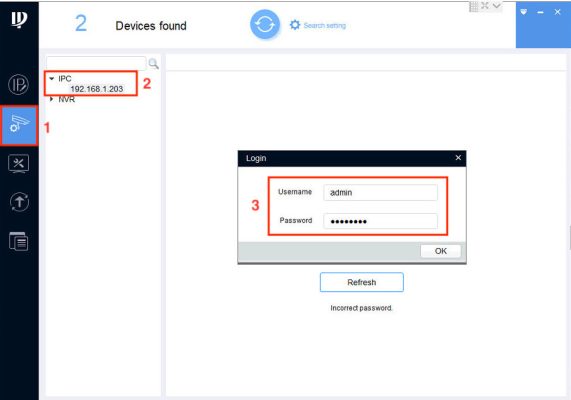Click the Password input field
571x400 pixels.
point(380,221)
